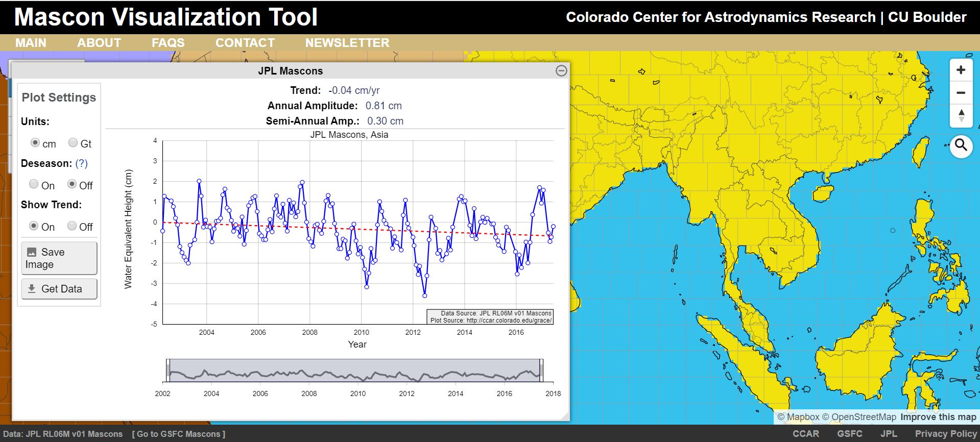This screenshot has height=442, width=980.
Task: Go to the NEWSLETTER page
Action: point(347,43)
